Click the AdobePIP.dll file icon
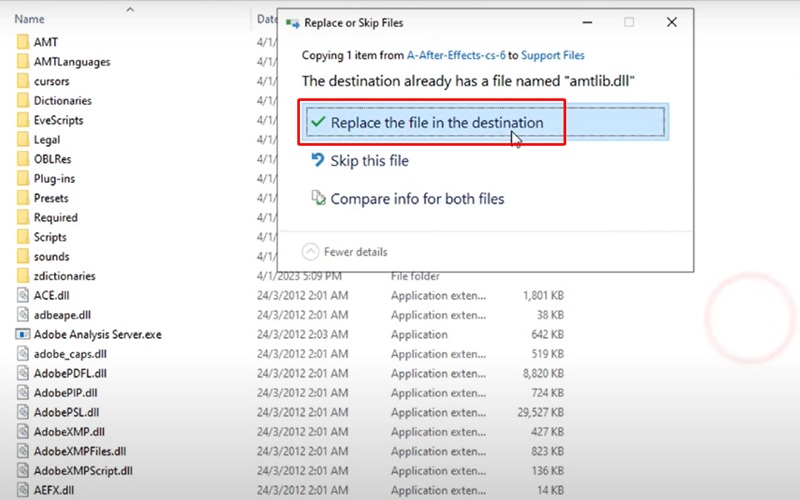This screenshot has width=800, height=500. pos(23,392)
